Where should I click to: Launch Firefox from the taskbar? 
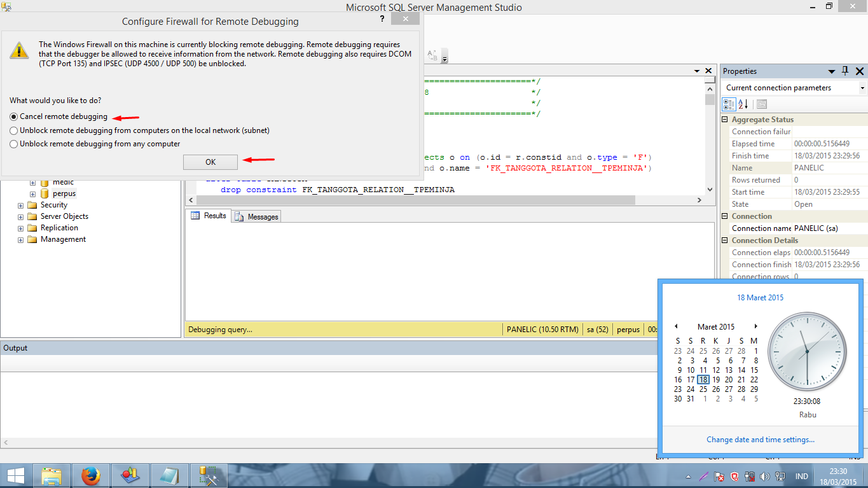coord(90,475)
